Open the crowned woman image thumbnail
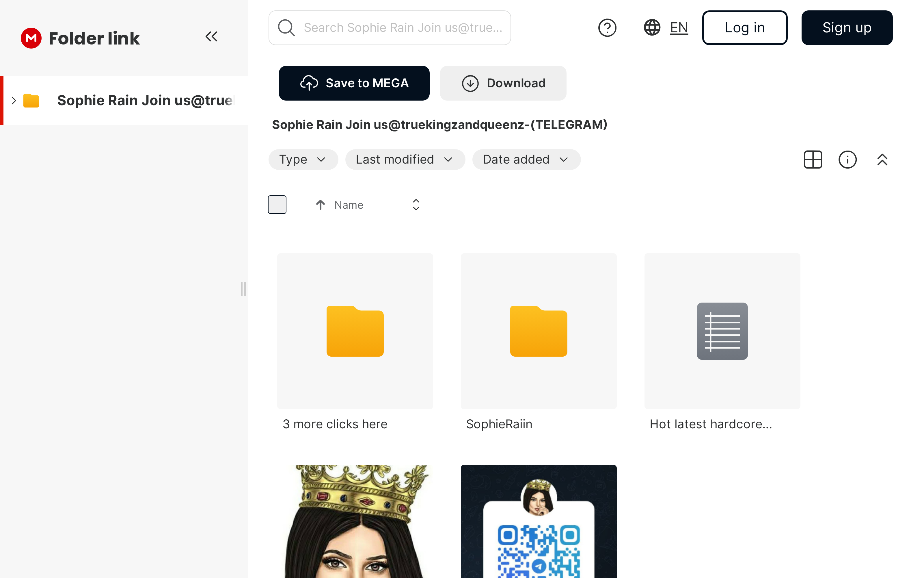This screenshot has height=578, width=924. [x=355, y=521]
